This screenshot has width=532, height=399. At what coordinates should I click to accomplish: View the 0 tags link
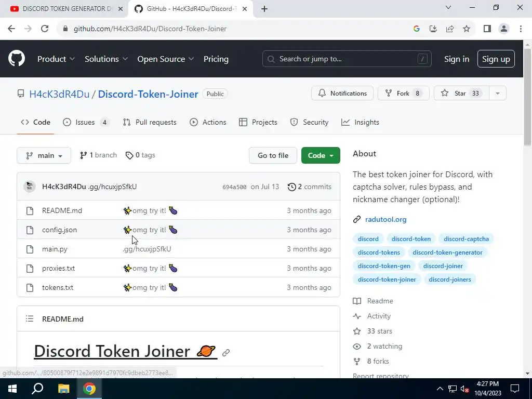point(140,155)
